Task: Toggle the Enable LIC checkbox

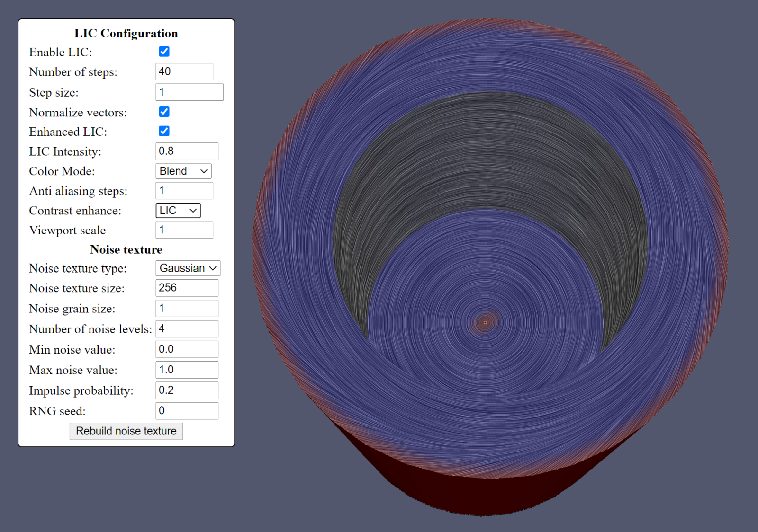Action: tap(164, 52)
